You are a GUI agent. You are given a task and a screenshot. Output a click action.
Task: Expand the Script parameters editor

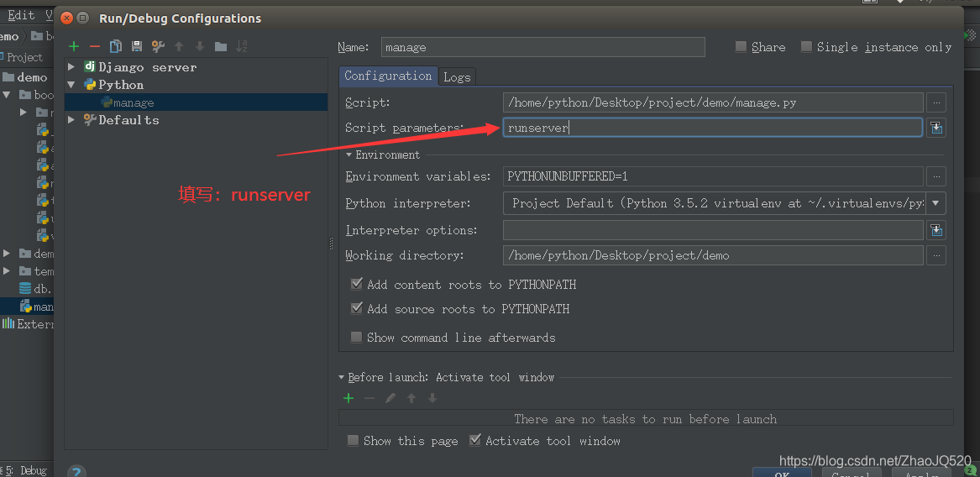pyautogui.click(x=935, y=128)
